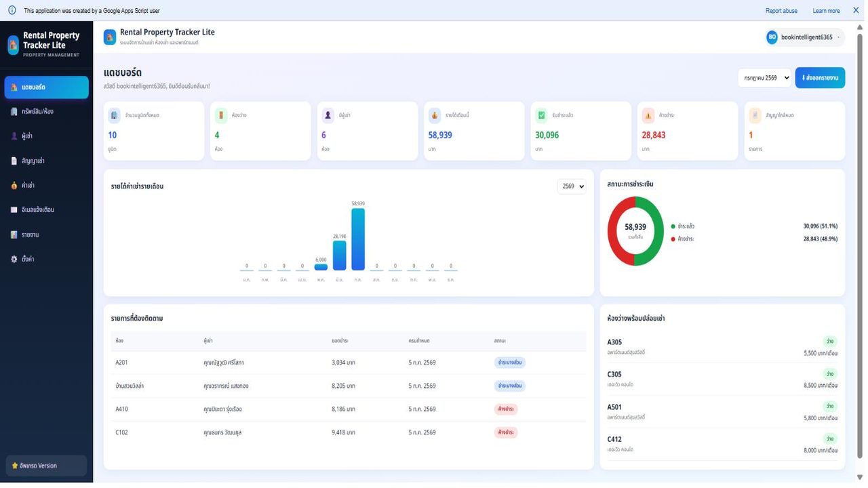Click the gear icon beside ตั้งค่า
868x488 pixels.
tap(14, 259)
